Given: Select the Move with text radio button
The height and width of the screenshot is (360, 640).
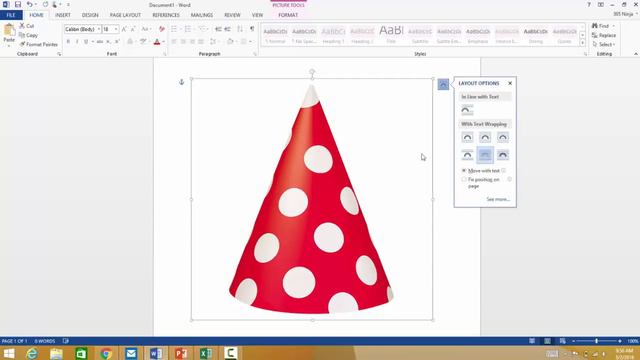Looking at the screenshot, I should (x=464, y=171).
